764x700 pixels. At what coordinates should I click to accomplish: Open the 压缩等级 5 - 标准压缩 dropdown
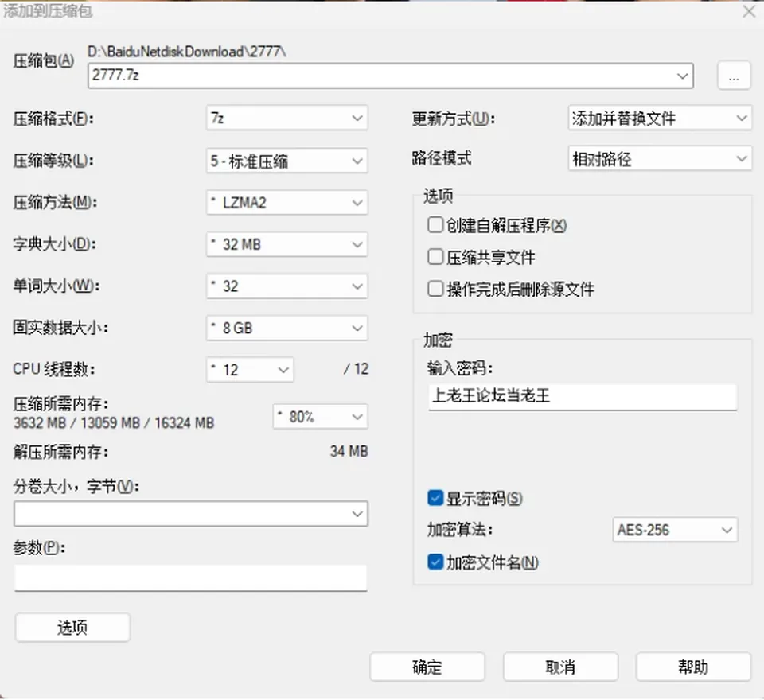[287, 160]
